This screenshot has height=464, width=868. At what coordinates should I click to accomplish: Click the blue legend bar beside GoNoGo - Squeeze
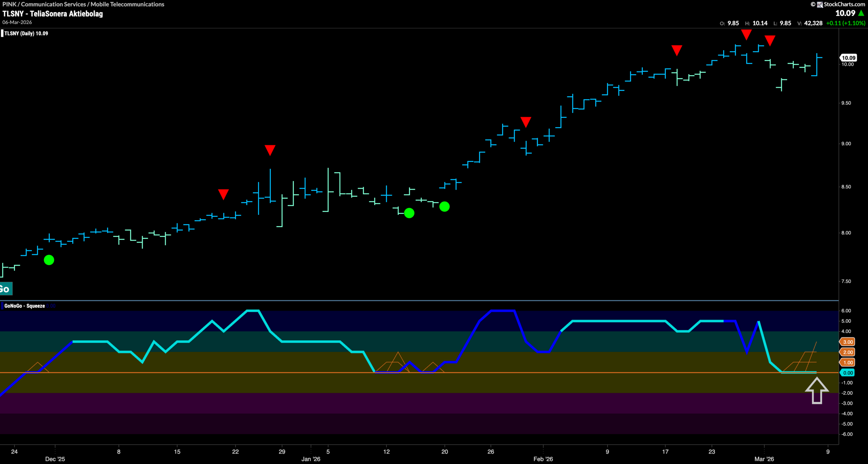click(x=2, y=306)
